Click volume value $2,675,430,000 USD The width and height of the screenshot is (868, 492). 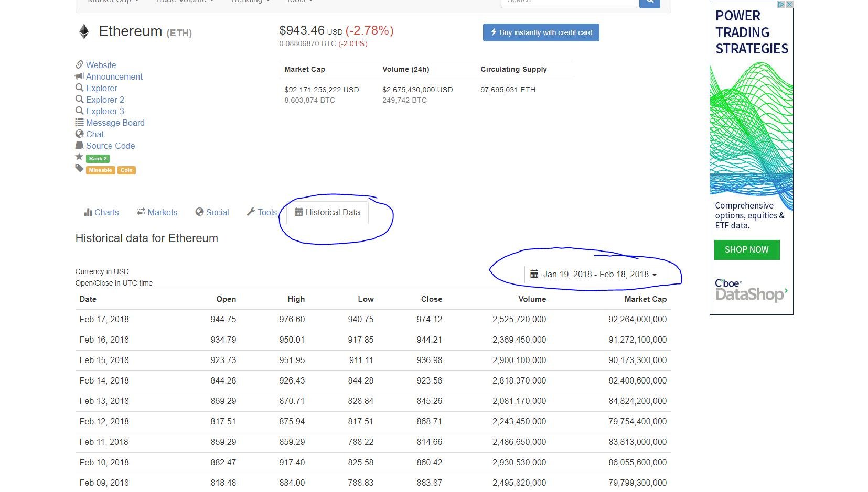coord(417,90)
